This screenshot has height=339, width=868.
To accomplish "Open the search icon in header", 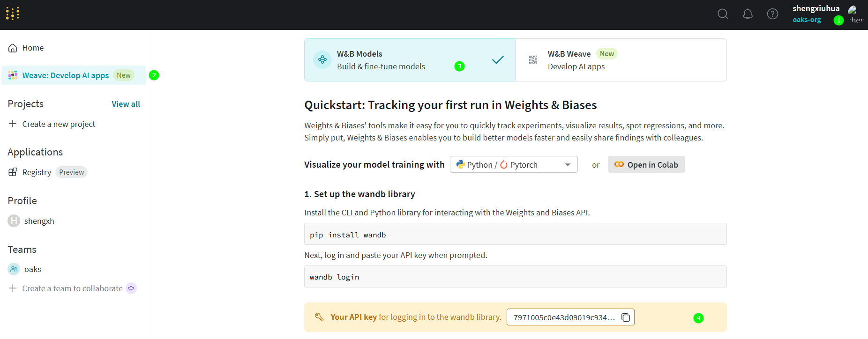I will coord(723,14).
